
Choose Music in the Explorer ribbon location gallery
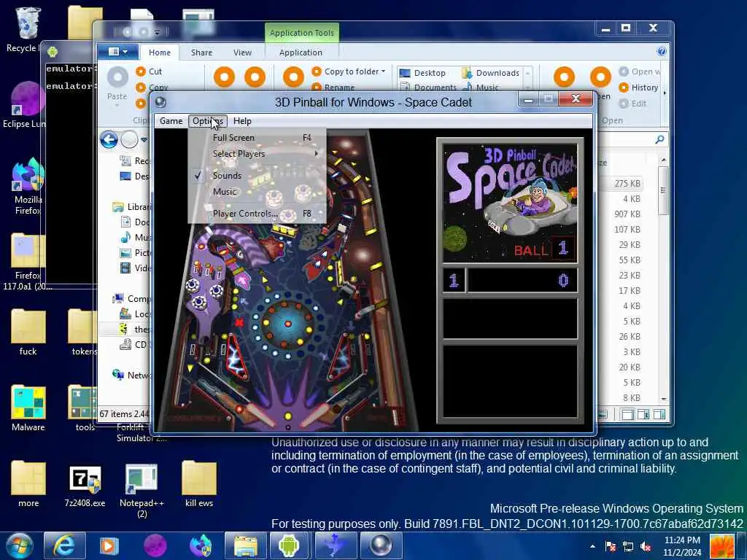point(481,87)
